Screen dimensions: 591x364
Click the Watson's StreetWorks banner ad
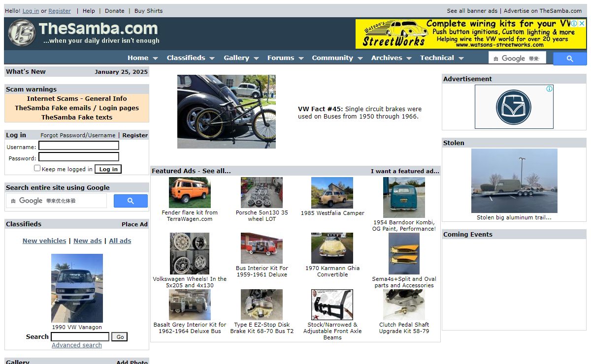click(471, 34)
